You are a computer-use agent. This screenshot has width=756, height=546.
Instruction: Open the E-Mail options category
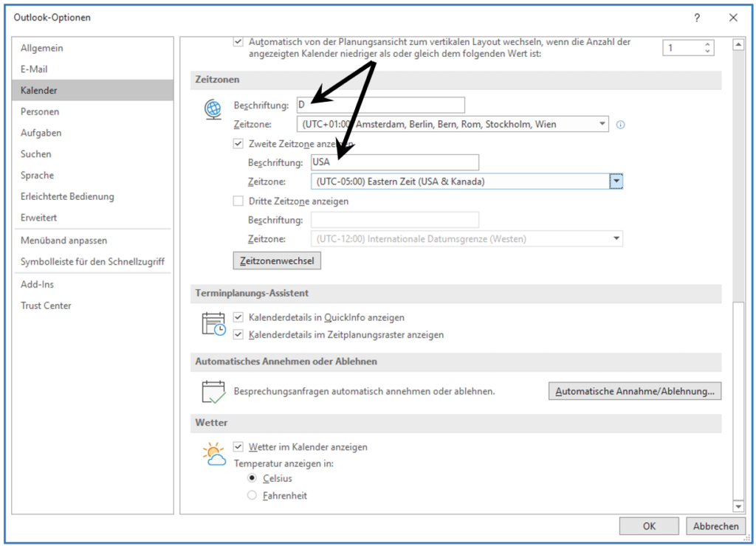pyautogui.click(x=92, y=69)
